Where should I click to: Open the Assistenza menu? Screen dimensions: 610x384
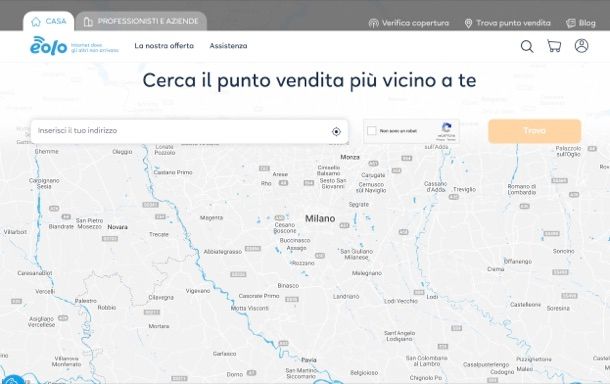coord(228,46)
